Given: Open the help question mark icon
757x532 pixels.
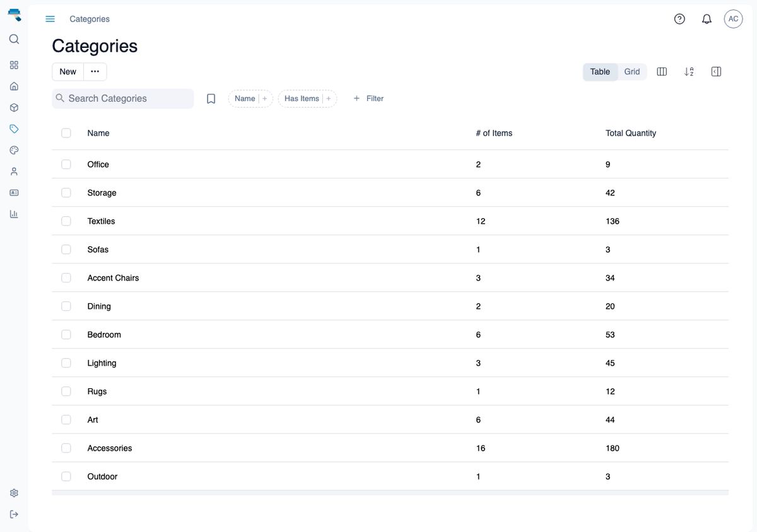Looking at the screenshot, I should (679, 19).
